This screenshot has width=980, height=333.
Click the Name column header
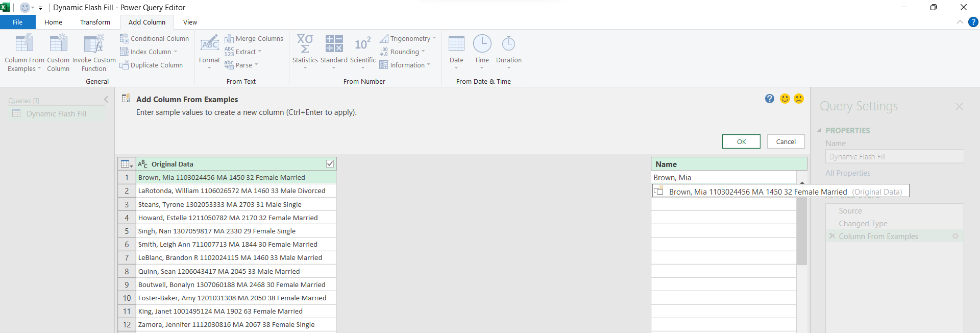click(729, 164)
